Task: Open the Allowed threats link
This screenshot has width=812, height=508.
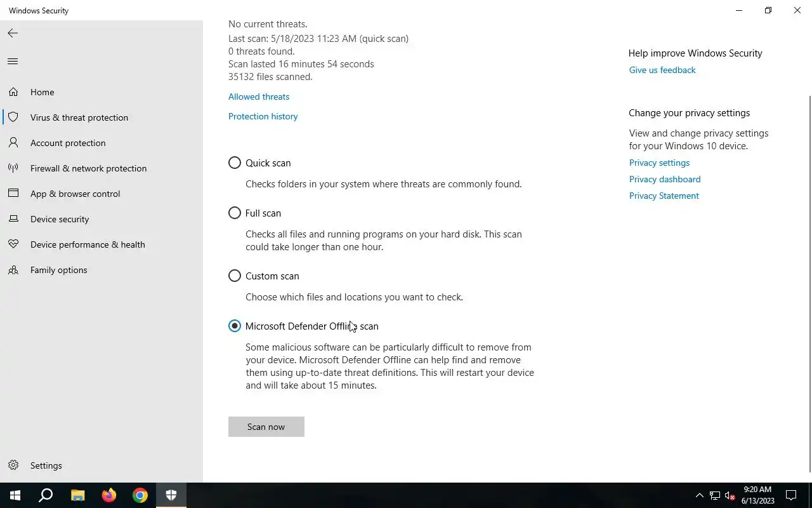Action: pos(259,97)
